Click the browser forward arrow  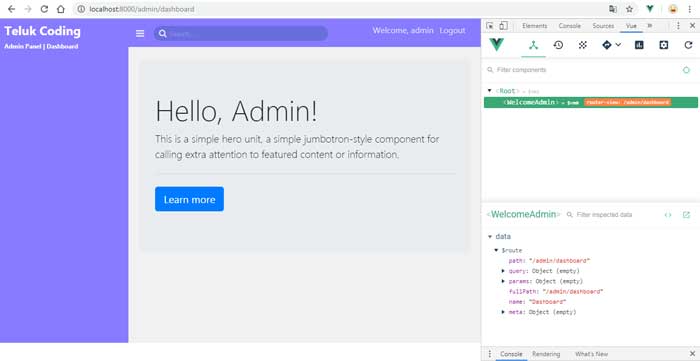(x=28, y=9)
